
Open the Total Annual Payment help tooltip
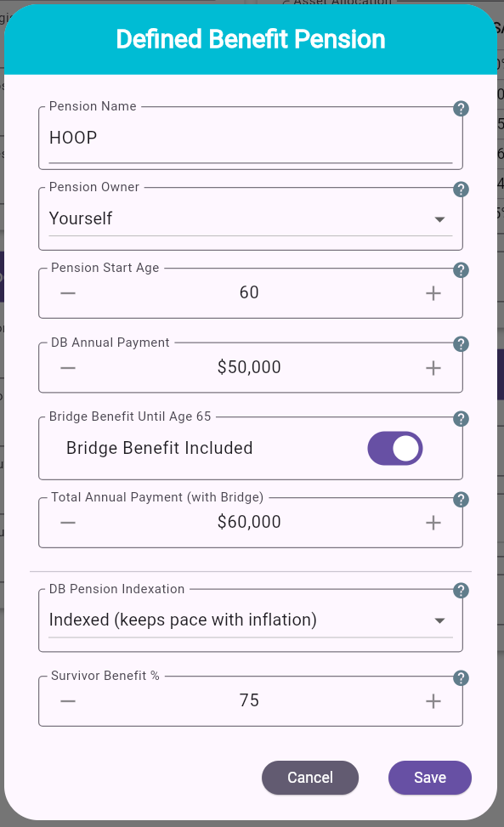[x=461, y=500]
